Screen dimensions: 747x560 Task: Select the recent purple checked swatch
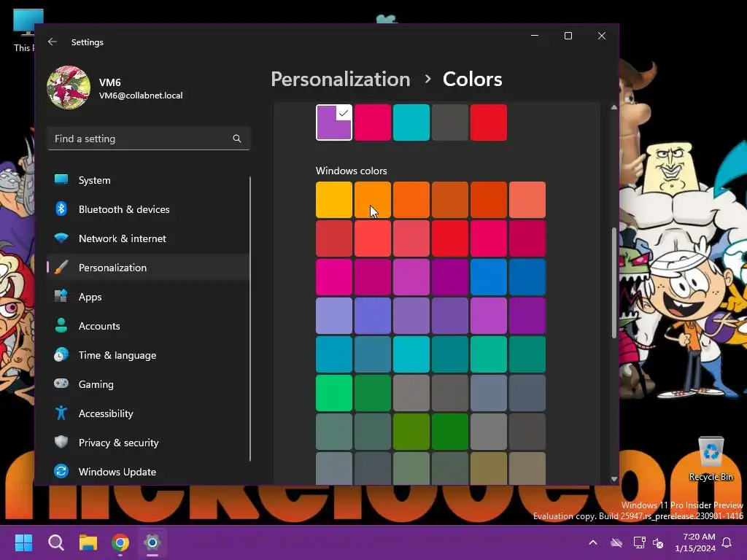tap(334, 122)
